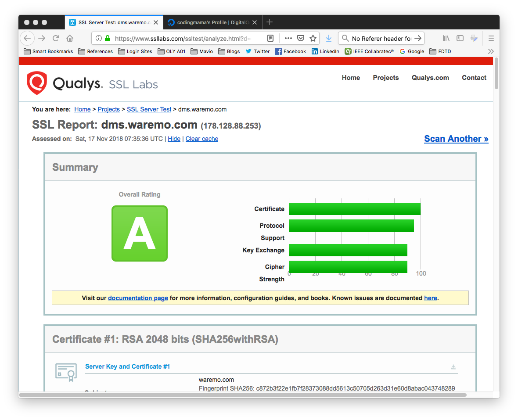Click the Certificate score bar
Screen dimensions: 518x420
355,209
